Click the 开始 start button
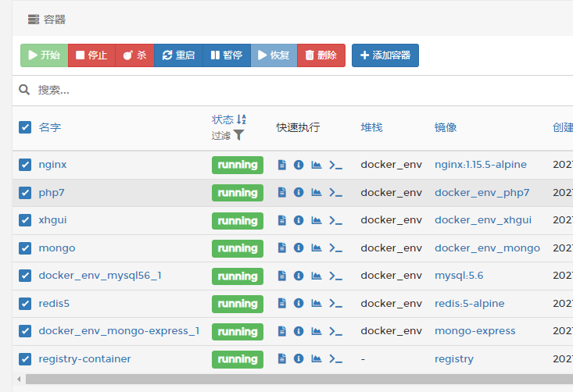 [x=45, y=55]
